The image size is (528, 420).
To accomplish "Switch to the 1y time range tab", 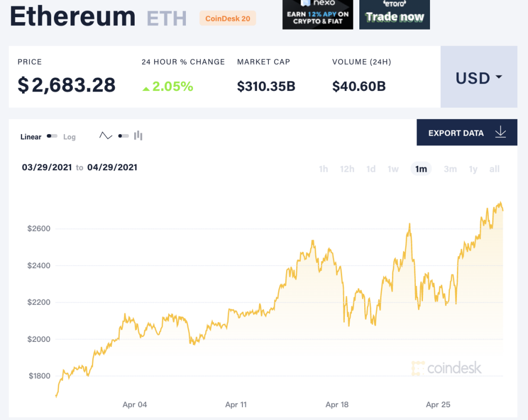I will pos(473,169).
